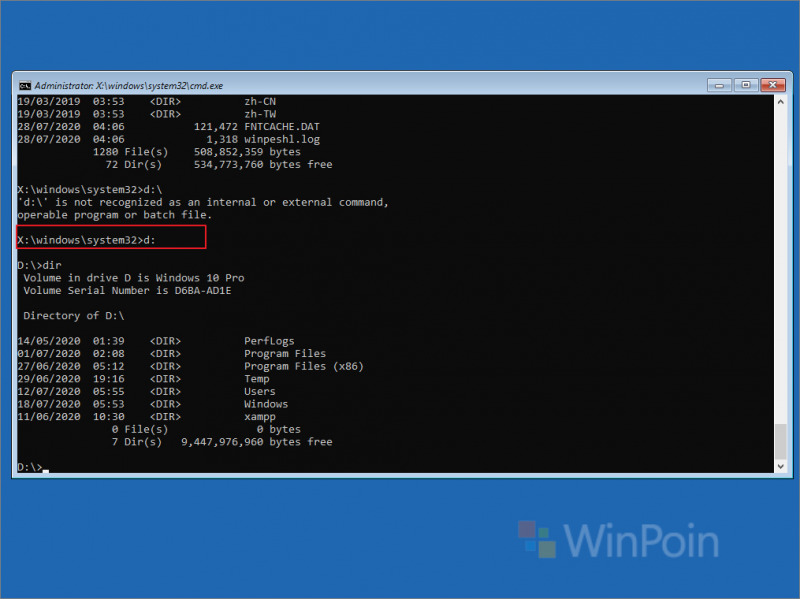Image resolution: width=800 pixels, height=599 pixels.
Task: Click the 'xampp' folder entry
Action: click(x=260, y=417)
